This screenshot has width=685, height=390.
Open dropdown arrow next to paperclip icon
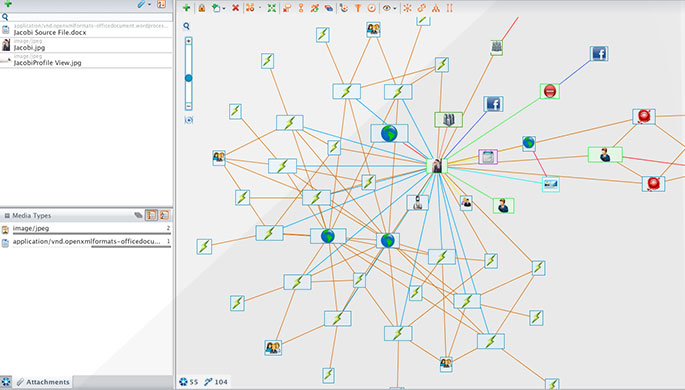coord(149,5)
